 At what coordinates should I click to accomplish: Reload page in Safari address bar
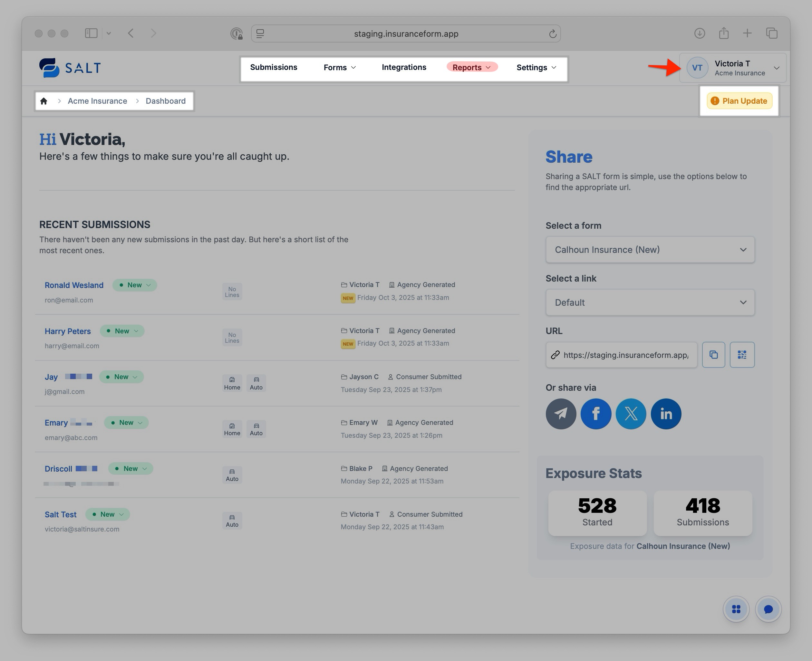click(553, 34)
